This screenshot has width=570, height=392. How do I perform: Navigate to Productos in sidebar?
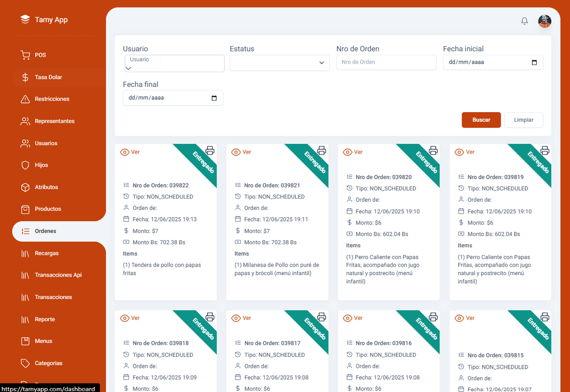(47, 209)
